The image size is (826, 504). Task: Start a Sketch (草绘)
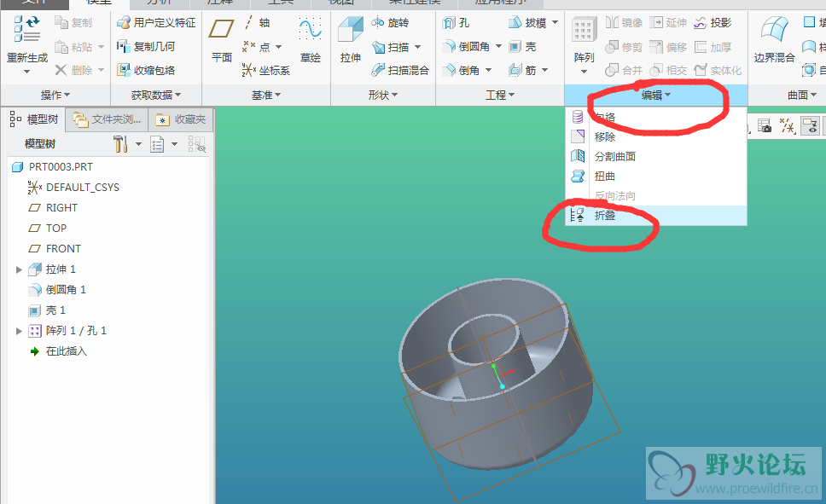pyautogui.click(x=311, y=39)
